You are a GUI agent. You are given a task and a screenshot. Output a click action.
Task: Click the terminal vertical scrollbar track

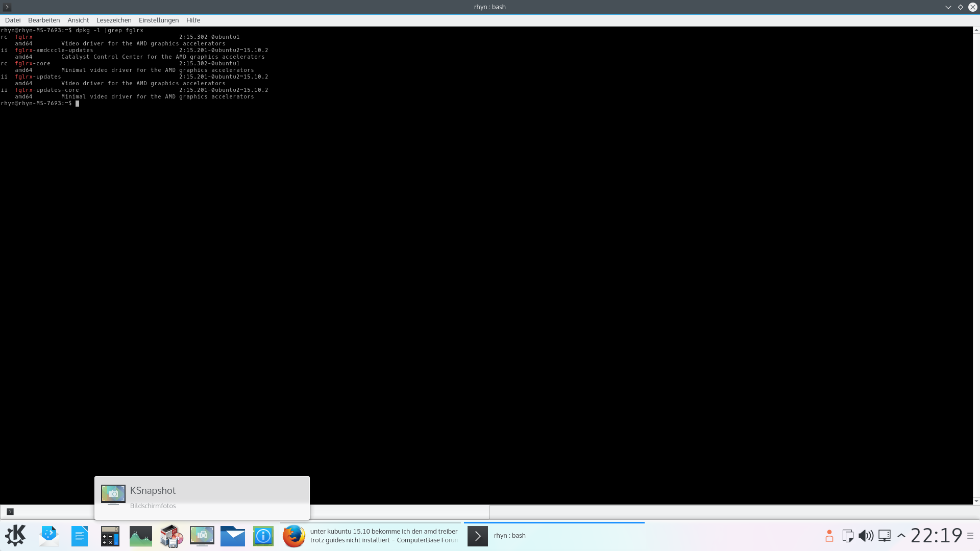click(976, 265)
